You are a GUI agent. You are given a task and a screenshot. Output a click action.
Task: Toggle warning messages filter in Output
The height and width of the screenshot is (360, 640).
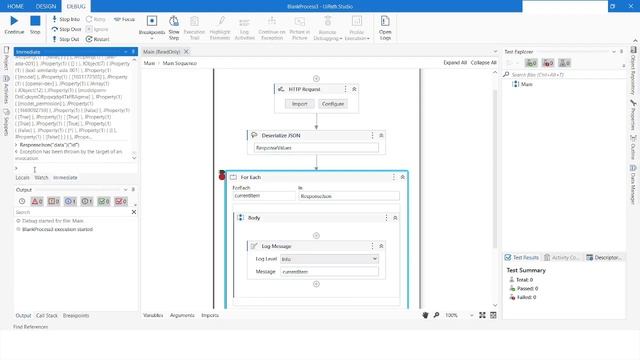[53, 201]
